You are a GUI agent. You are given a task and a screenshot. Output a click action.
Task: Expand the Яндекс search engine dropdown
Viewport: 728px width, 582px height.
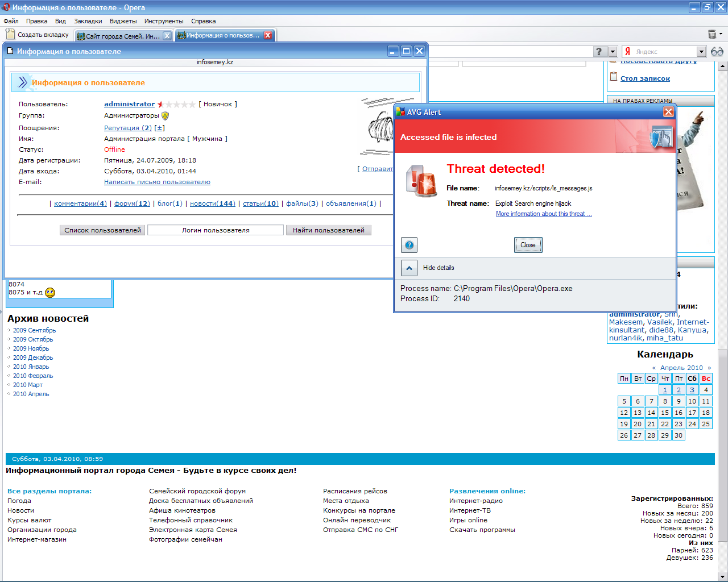point(701,52)
